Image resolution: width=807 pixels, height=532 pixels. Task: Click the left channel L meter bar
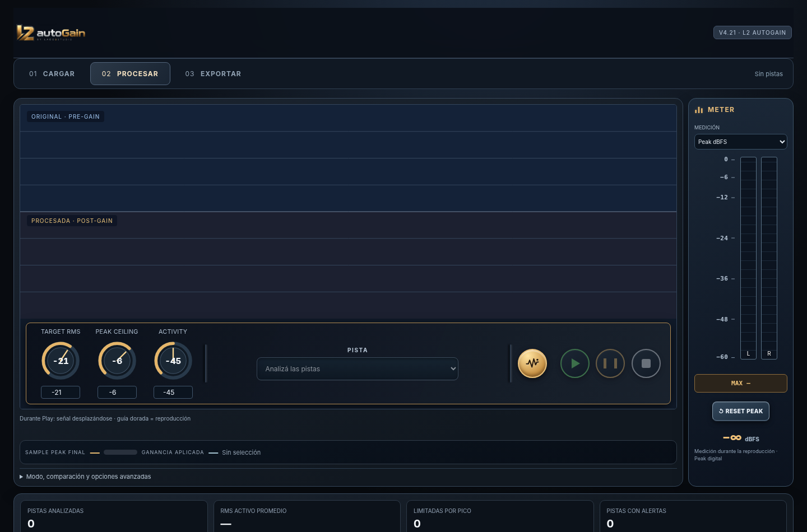(x=748, y=258)
